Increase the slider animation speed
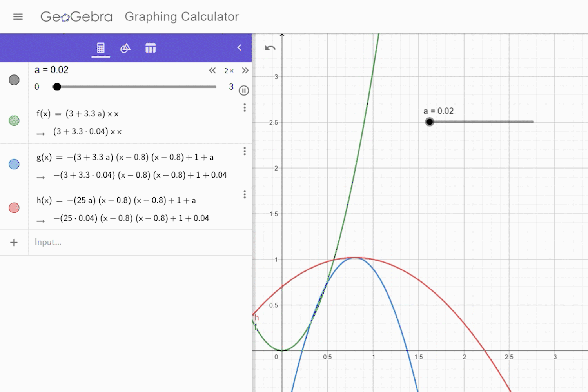The image size is (588, 392). coord(245,71)
